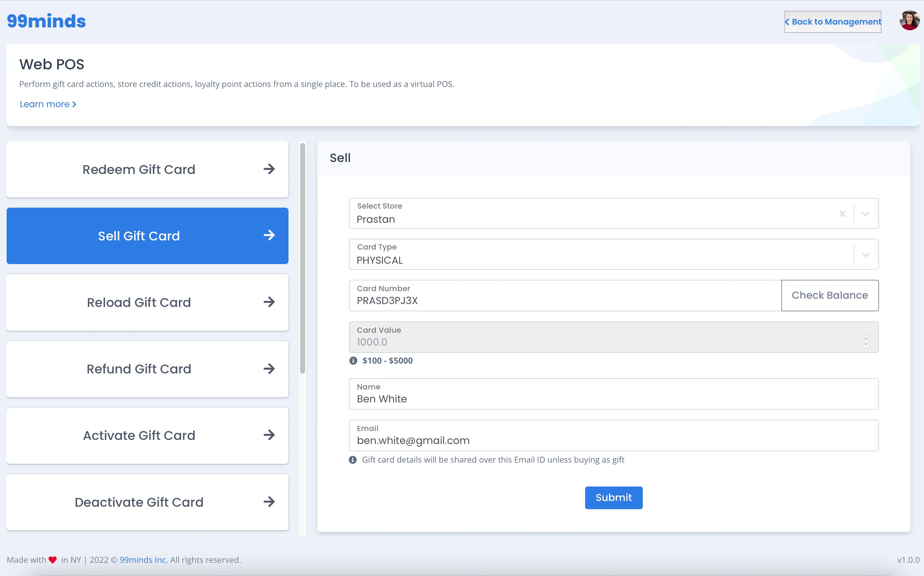The image size is (924, 576).
Task: Click chevron icon in Back to Management
Action: point(787,22)
